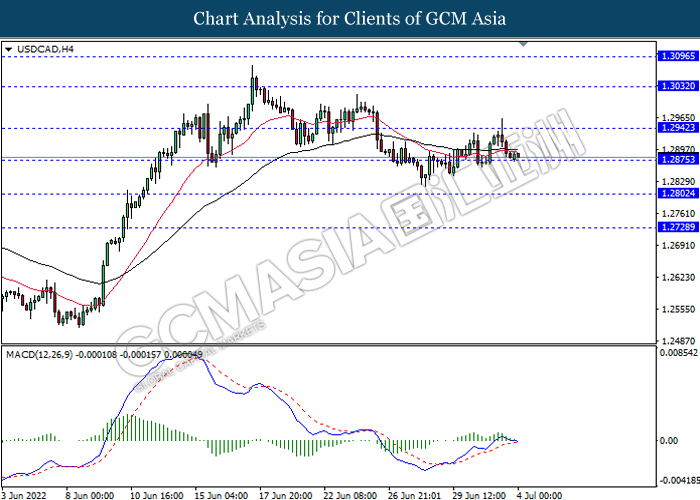Select the 1.27289 price level label
Screen dimensions: 700x500
click(x=678, y=227)
